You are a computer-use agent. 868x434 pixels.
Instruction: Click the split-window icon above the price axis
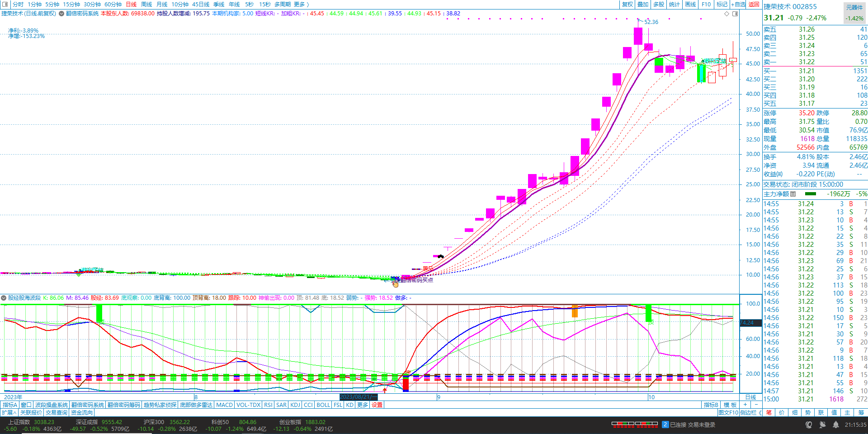735,14
